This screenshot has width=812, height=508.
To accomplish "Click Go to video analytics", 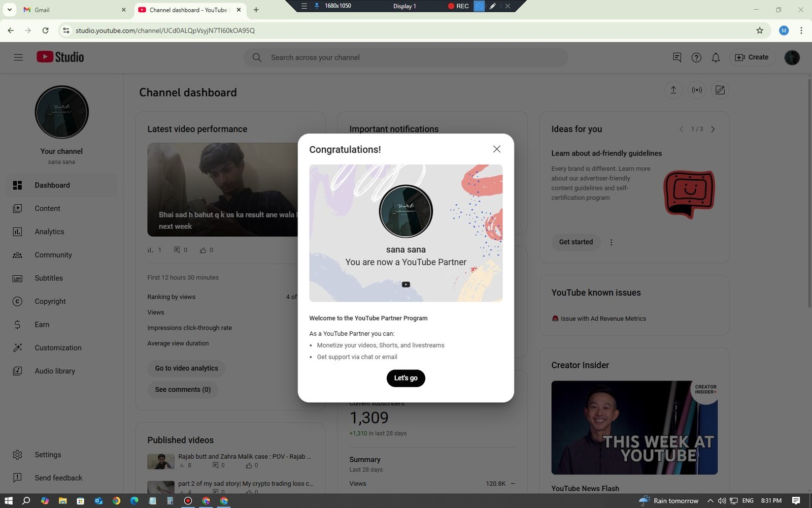I will 186,368.
